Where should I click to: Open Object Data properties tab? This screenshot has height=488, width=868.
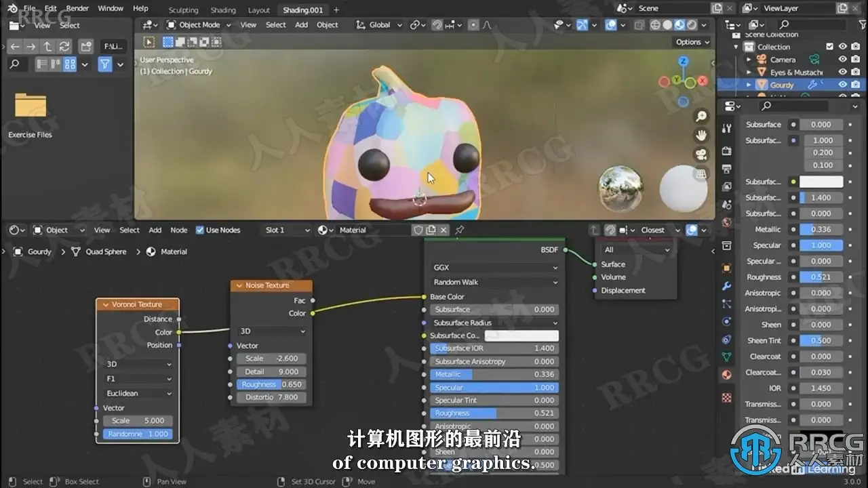727,357
